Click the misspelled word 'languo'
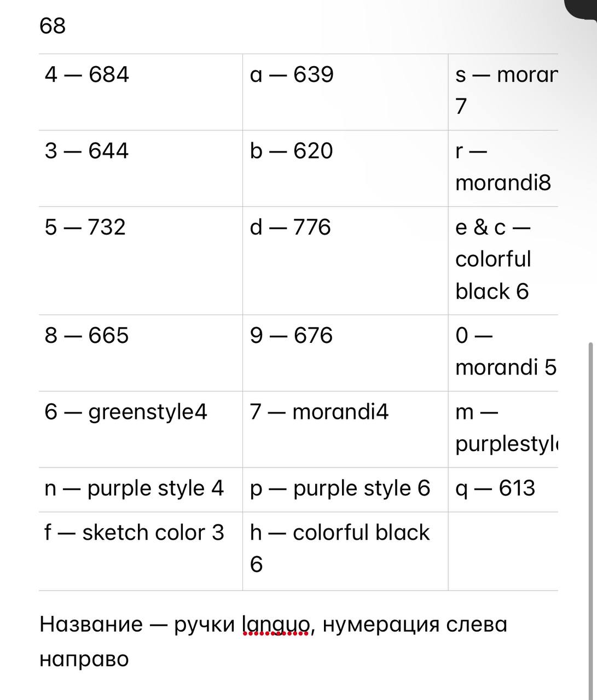The height and width of the screenshot is (700, 597). pos(276,625)
